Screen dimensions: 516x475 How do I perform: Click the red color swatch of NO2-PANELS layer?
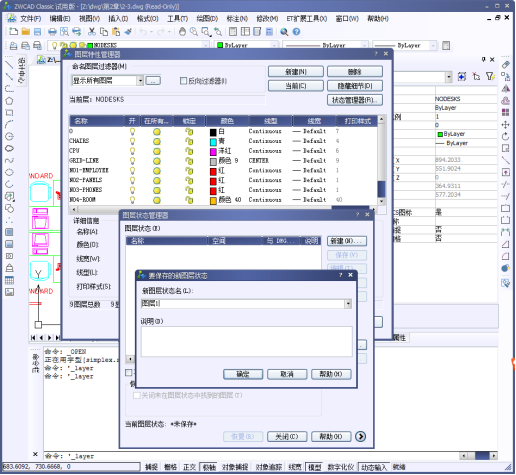(213, 181)
